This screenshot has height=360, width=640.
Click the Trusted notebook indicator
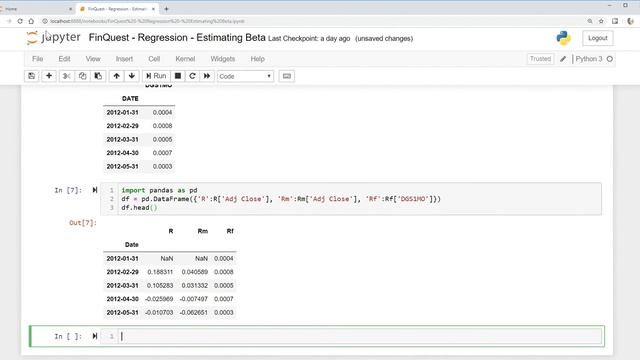tap(540, 59)
